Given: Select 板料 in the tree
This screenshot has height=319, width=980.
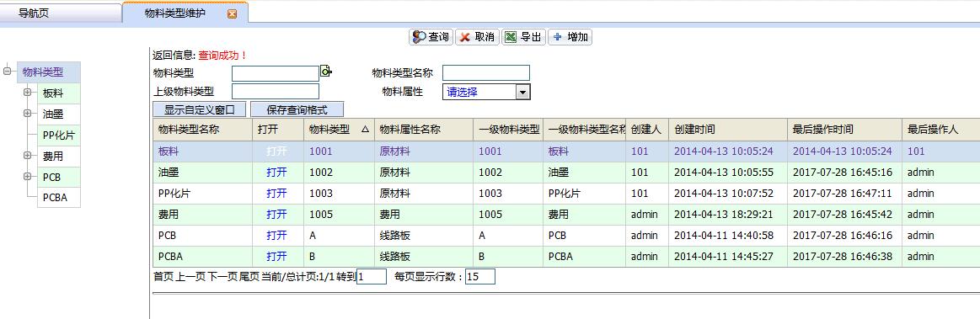Looking at the screenshot, I should pos(59,93).
